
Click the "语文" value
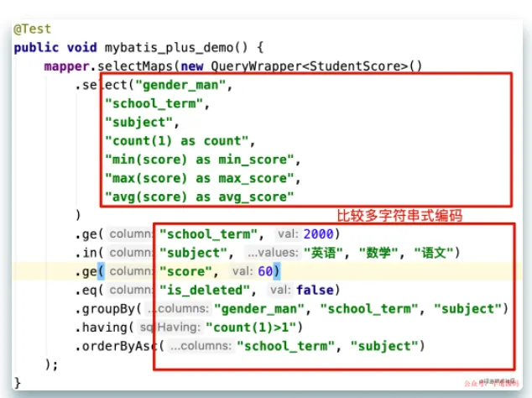click(434, 253)
